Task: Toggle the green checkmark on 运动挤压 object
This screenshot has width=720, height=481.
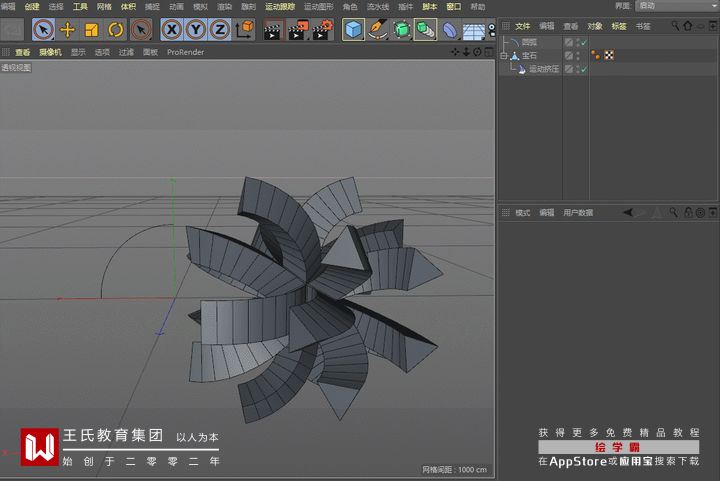Action: click(x=582, y=69)
